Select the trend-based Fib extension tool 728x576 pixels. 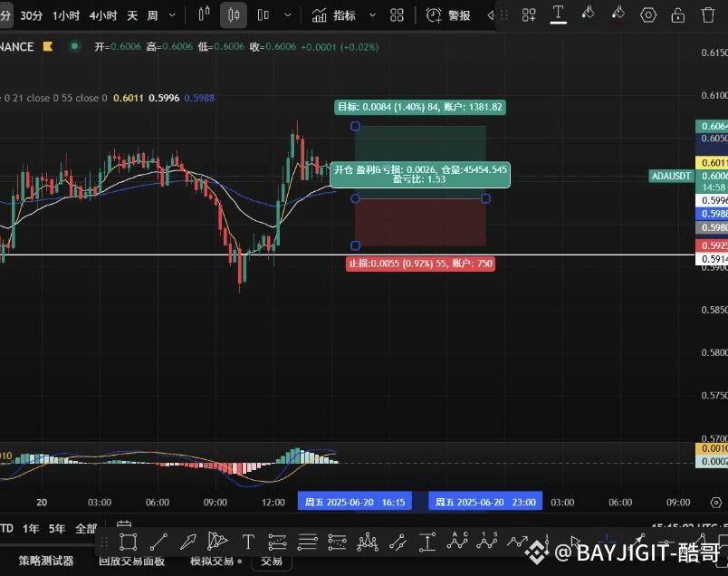pyautogui.click(x=338, y=542)
